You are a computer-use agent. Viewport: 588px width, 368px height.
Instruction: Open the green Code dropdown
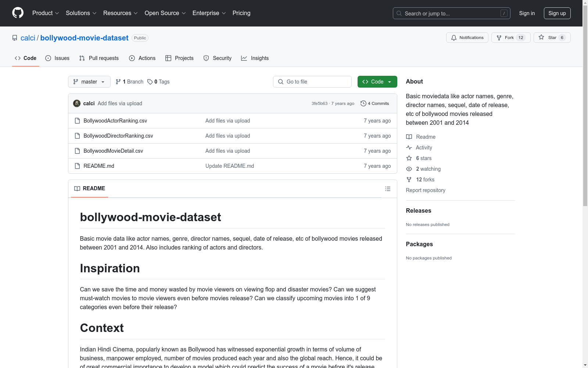click(x=377, y=82)
